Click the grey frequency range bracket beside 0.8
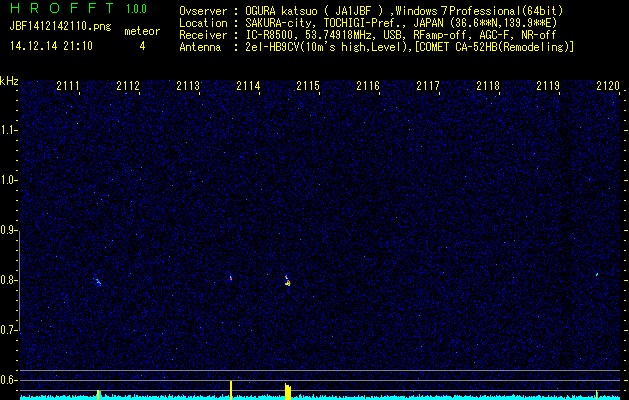Screen dimensions: 629x400 tap(20, 280)
